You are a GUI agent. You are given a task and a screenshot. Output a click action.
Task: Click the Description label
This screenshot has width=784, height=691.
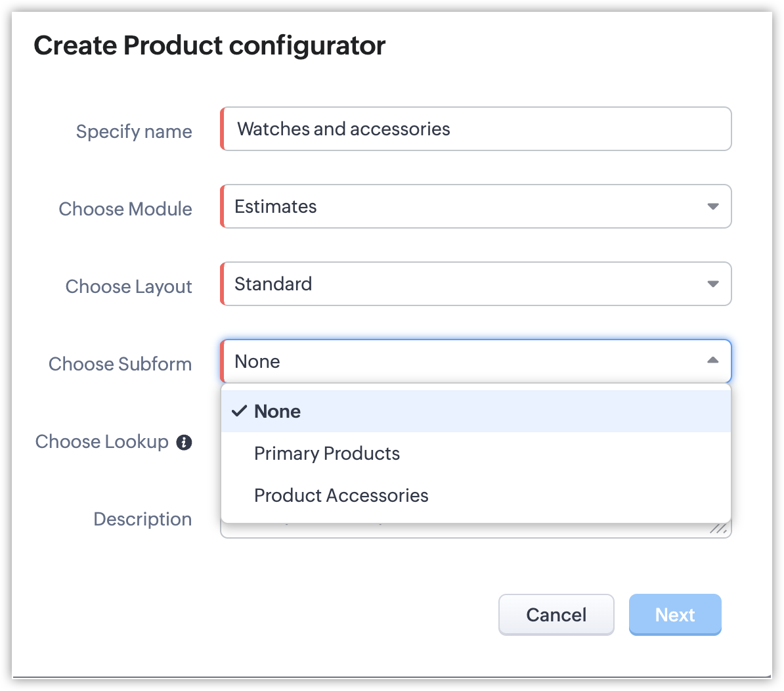[142, 519]
